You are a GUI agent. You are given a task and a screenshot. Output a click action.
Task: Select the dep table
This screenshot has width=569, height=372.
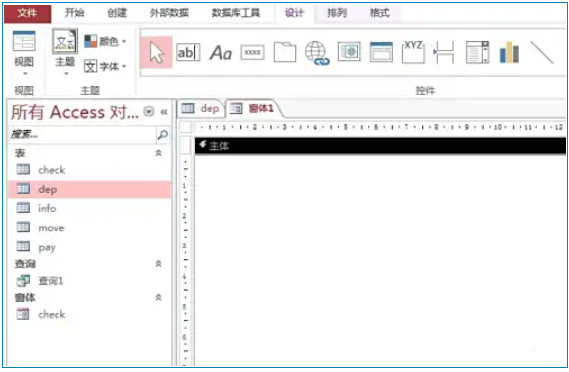coord(90,189)
